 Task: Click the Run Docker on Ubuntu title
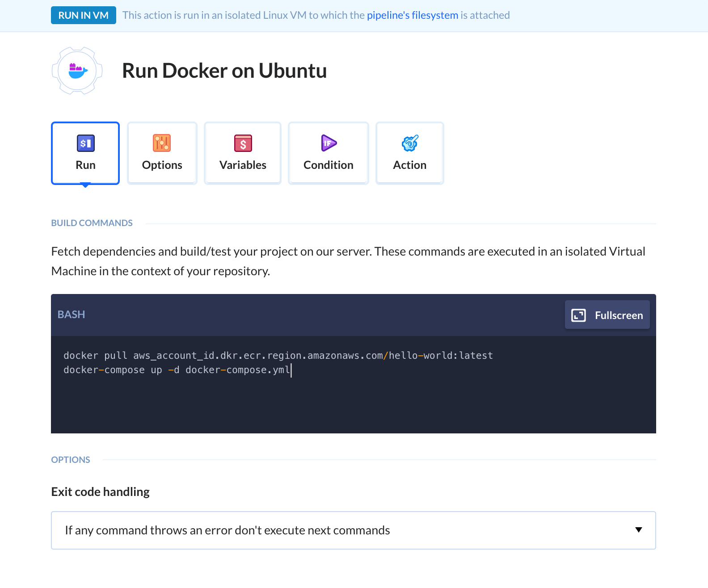coord(224,71)
